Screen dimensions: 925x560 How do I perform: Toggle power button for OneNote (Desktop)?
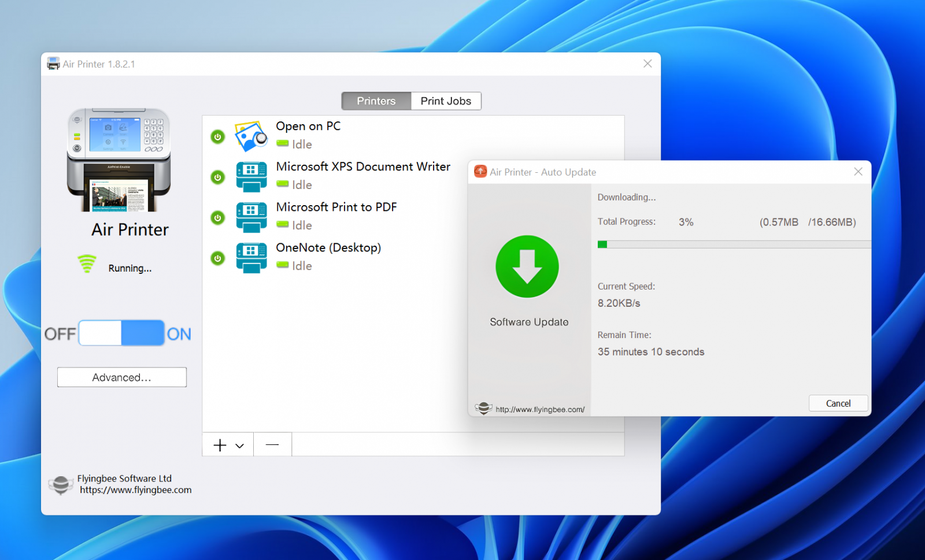pos(217,258)
